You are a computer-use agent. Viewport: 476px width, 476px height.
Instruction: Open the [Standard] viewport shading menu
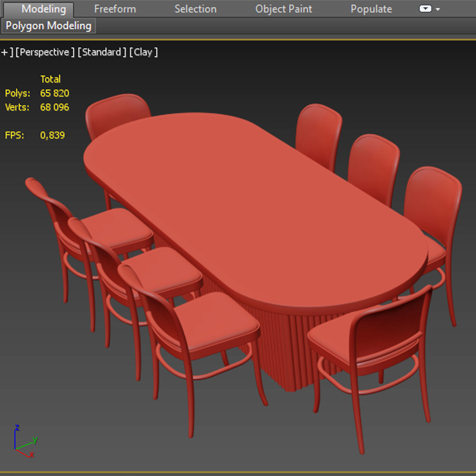tap(102, 52)
